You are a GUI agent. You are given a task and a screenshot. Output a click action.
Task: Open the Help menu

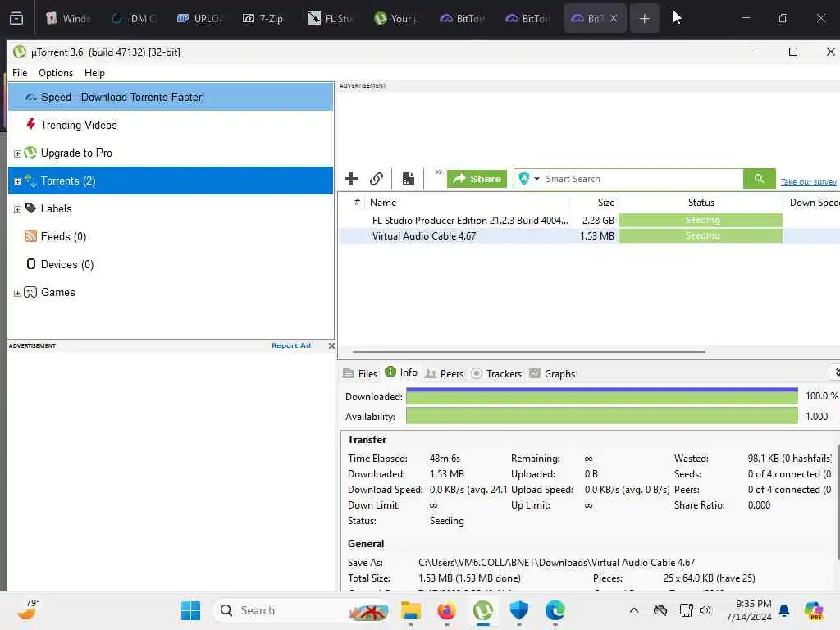coord(94,73)
